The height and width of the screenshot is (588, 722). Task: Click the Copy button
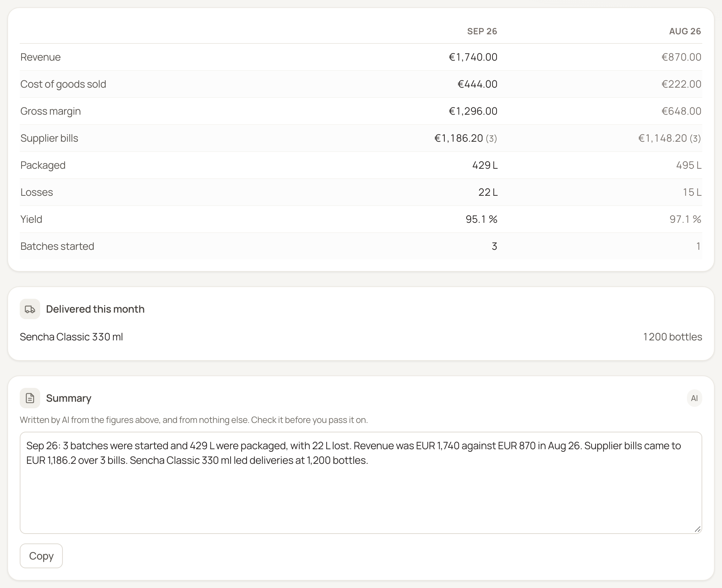click(x=41, y=556)
